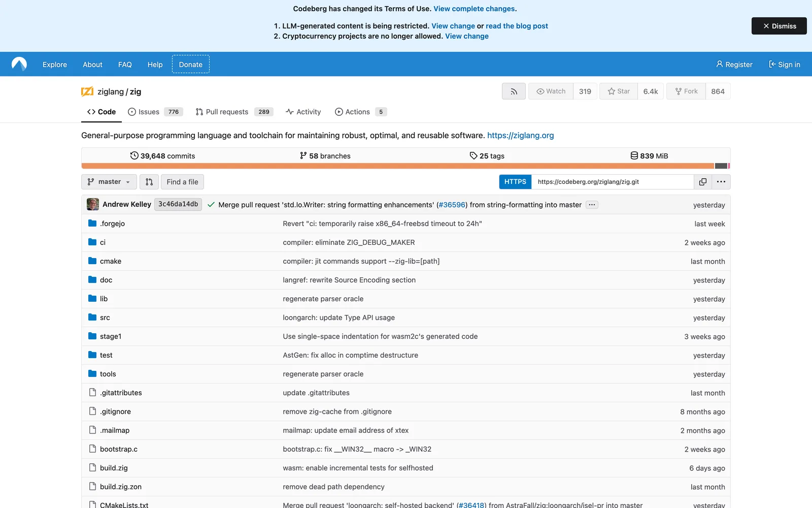Open the doc folder
Screen dimensions: 812x508
tap(106, 280)
